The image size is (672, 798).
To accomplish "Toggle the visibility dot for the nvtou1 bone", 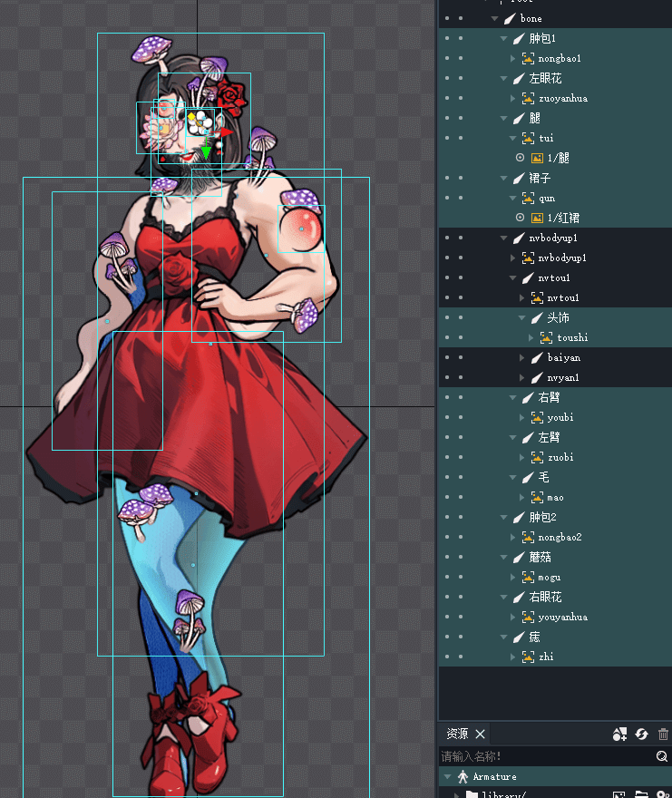I will click(x=445, y=278).
